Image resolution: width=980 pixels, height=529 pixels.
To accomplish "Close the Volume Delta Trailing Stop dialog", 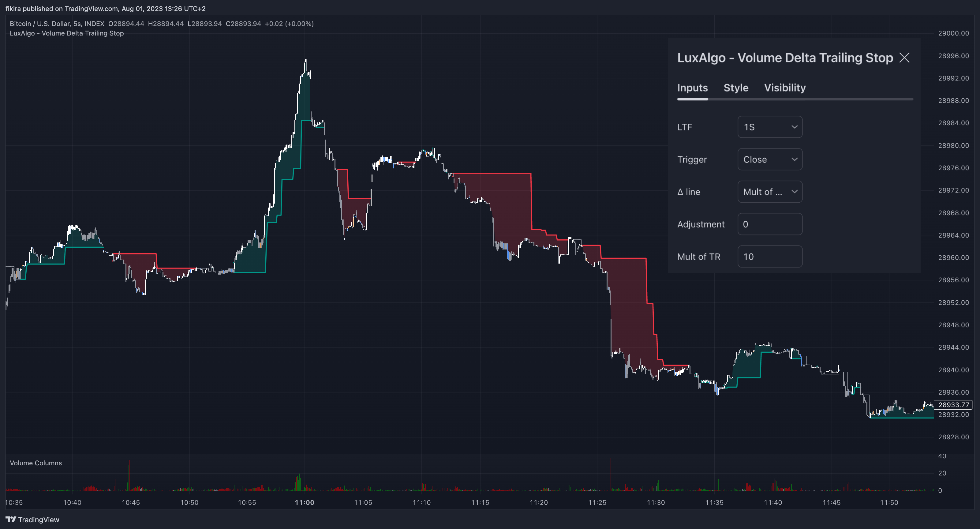I will point(904,58).
